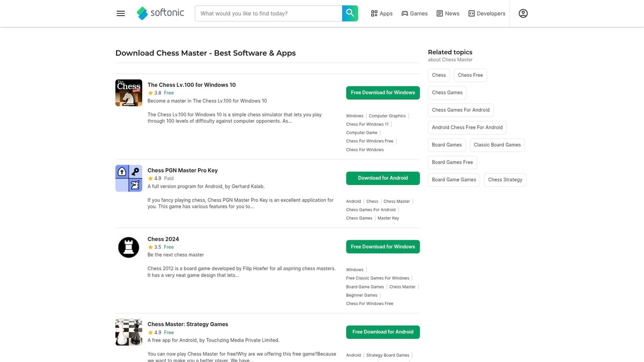Click the Softonic logo
The width and height of the screenshot is (644, 362).
pos(160,13)
